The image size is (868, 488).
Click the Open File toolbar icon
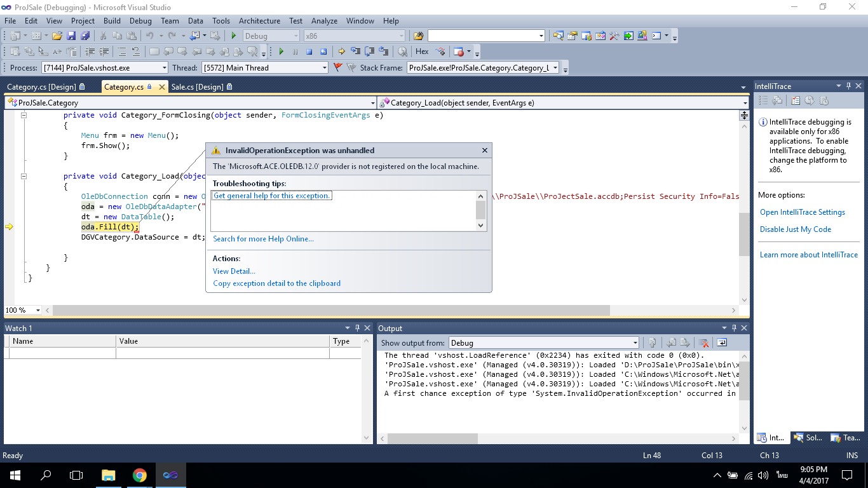click(x=57, y=36)
